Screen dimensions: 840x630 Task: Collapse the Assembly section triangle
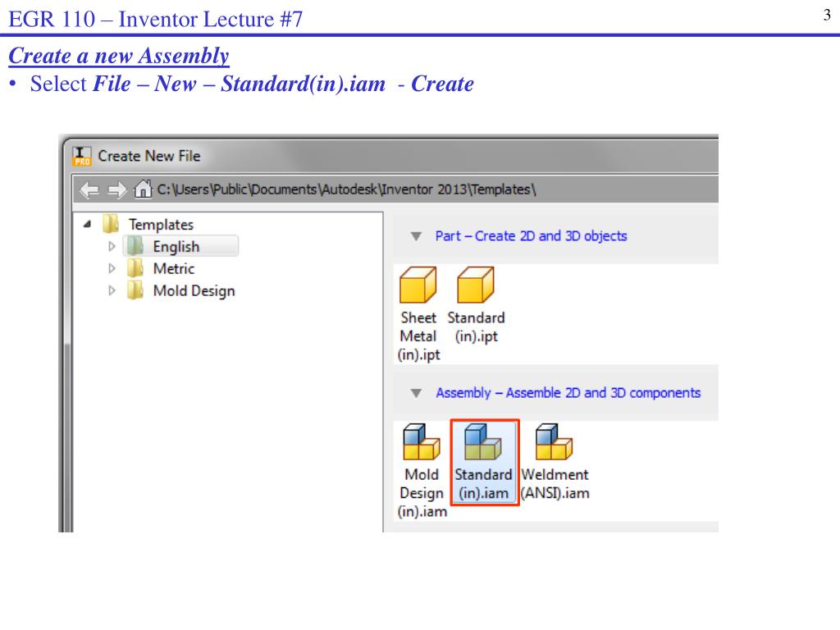click(x=416, y=393)
